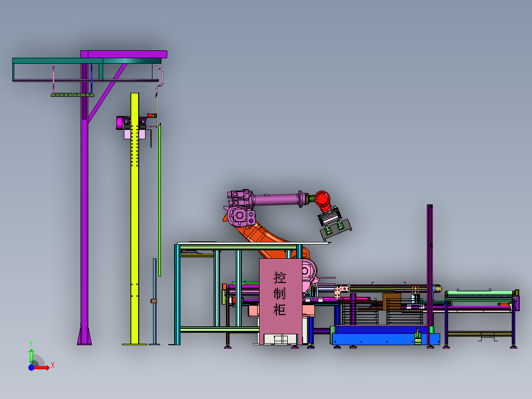
Task: Select the tall yellow vertical column
Action: (135, 219)
